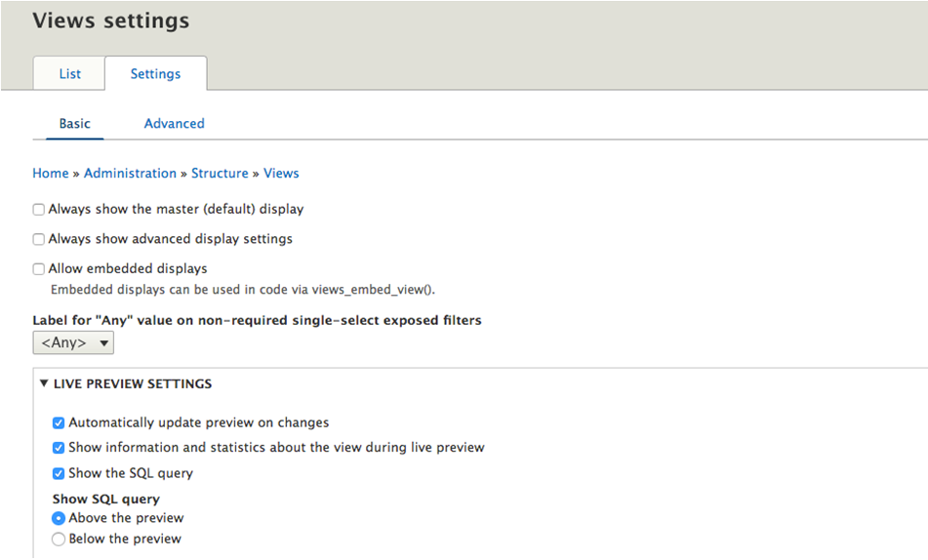Screen dimensions: 928x560
Task: Select the Settings tab
Action: (x=155, y=74)
